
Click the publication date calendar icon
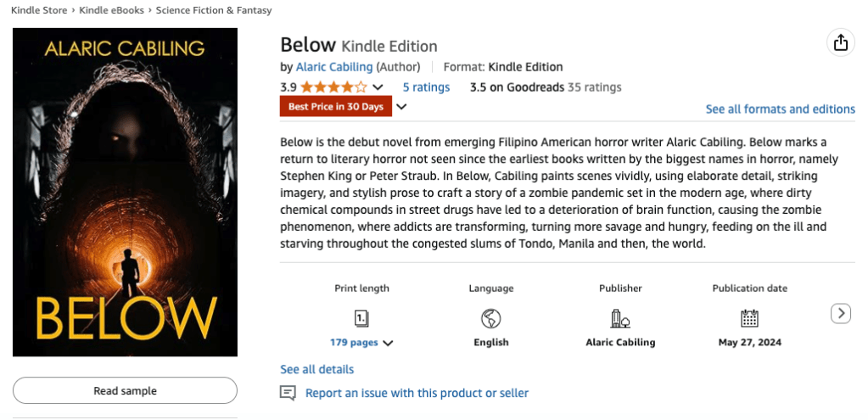click(x=749, y=318)
